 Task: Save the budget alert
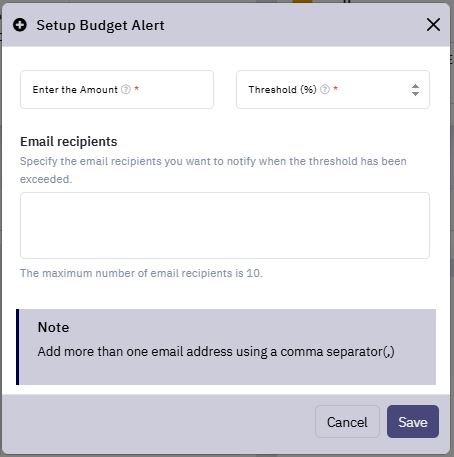[413, 422]
